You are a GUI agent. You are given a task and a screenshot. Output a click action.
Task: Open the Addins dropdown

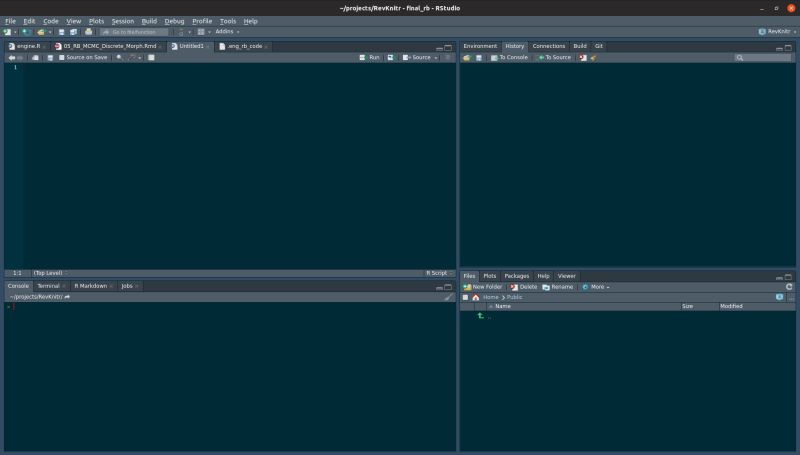(227, 32)
